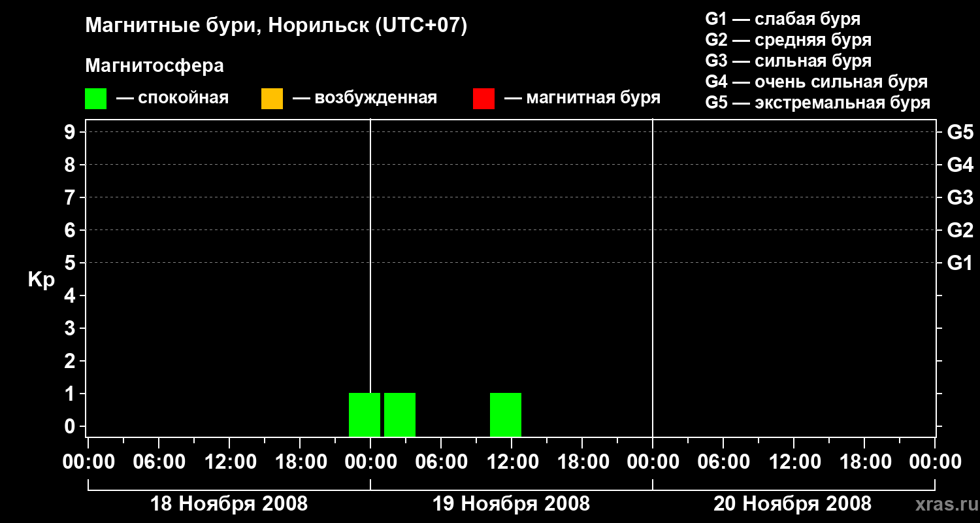Screen dimensions: 980x523
Task: Click the '19 Ноября 2008' date label
Action: 511,504
